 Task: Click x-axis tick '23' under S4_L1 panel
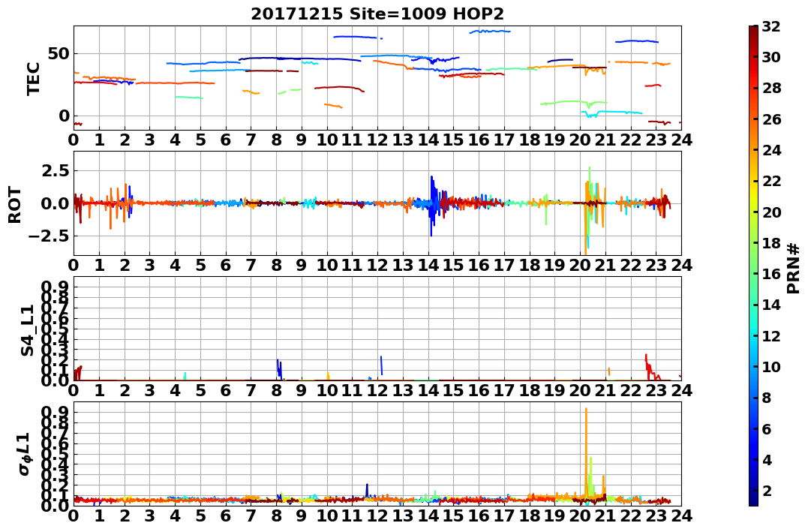(x=656, y=390)
